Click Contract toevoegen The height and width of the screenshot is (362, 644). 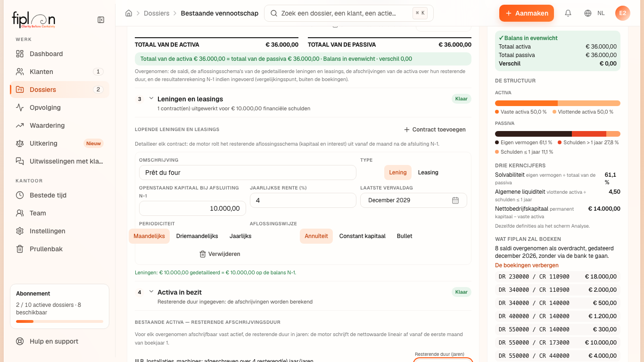click(x=435, y=130)
